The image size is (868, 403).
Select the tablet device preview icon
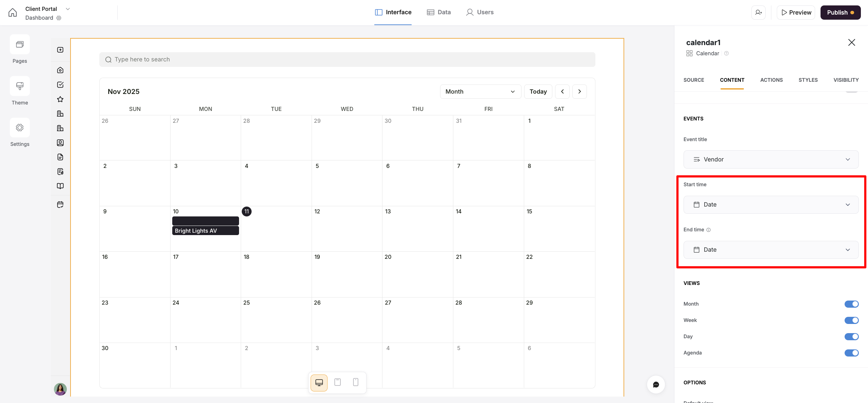337,382
